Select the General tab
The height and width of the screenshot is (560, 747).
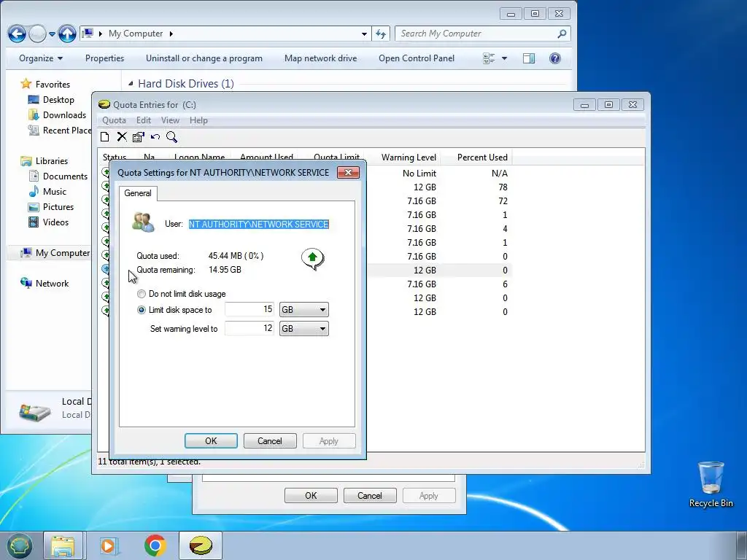pyautogui.click(x=138, y=192)
